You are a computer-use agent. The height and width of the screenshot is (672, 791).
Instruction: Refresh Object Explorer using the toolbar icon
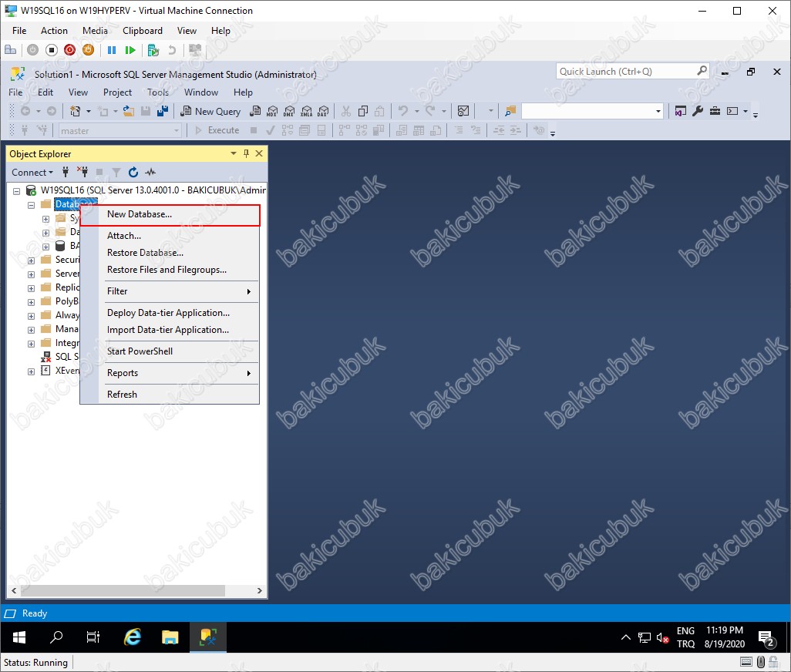click(x=133, y=173)
